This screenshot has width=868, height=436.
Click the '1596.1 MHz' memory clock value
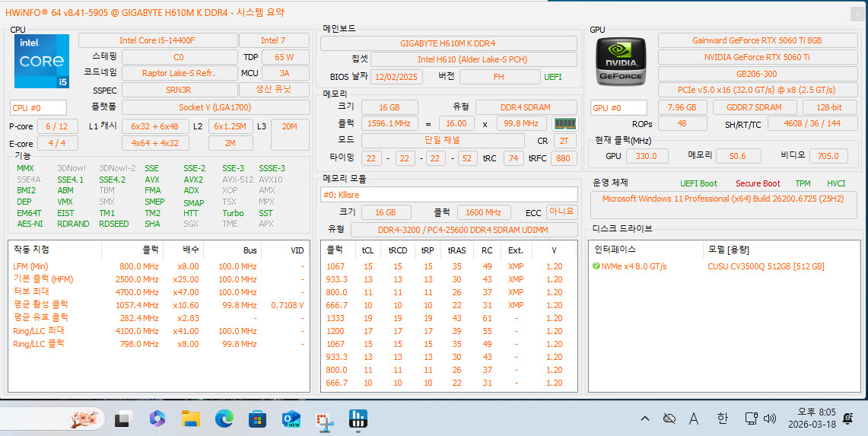click(389, 123)
